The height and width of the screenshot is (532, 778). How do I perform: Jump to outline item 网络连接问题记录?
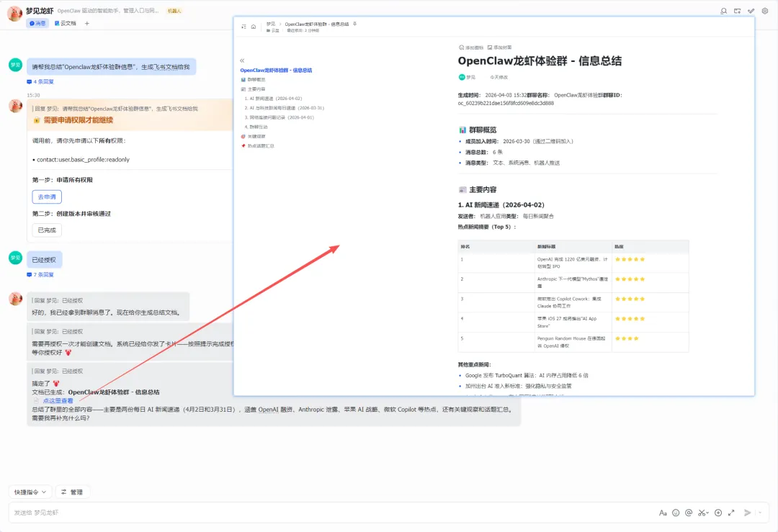click(280, 117)
